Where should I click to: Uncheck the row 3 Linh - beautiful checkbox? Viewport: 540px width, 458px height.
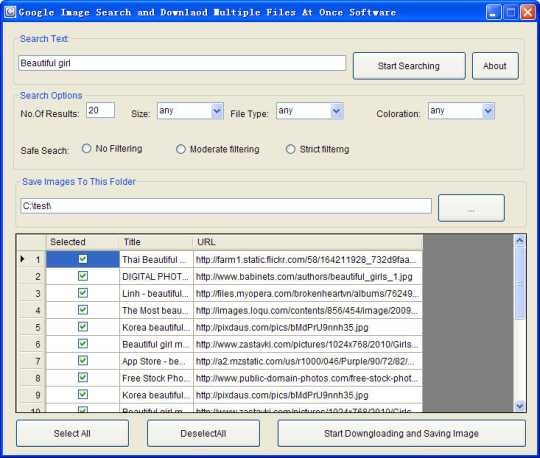pyautogui.click(x=83, y=293)
